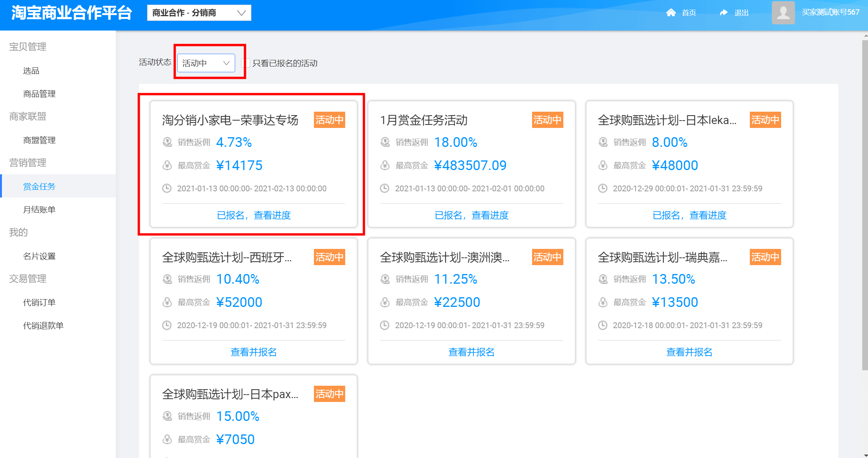This screenshot has width=868, height=458.
Task: Click the home icon in header
Action: point(671,13)
